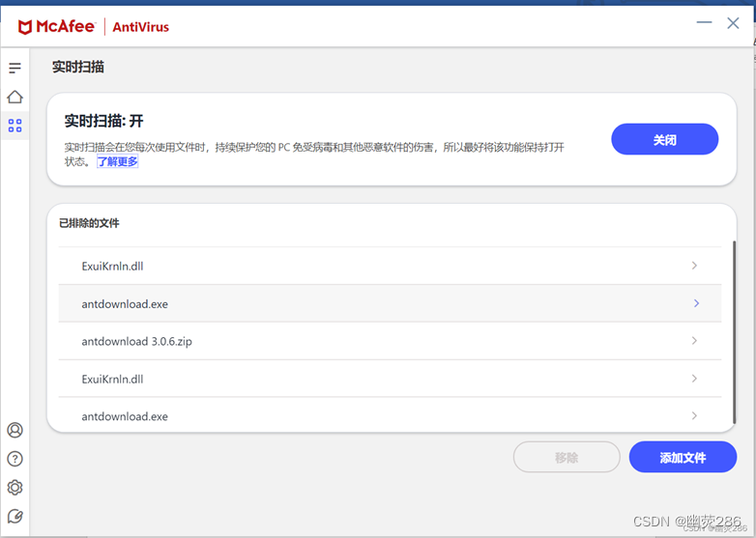Expand chevron of antdownload 3.0.6.zip row
Screen dimensions: 756x538
tap(694, 341)
